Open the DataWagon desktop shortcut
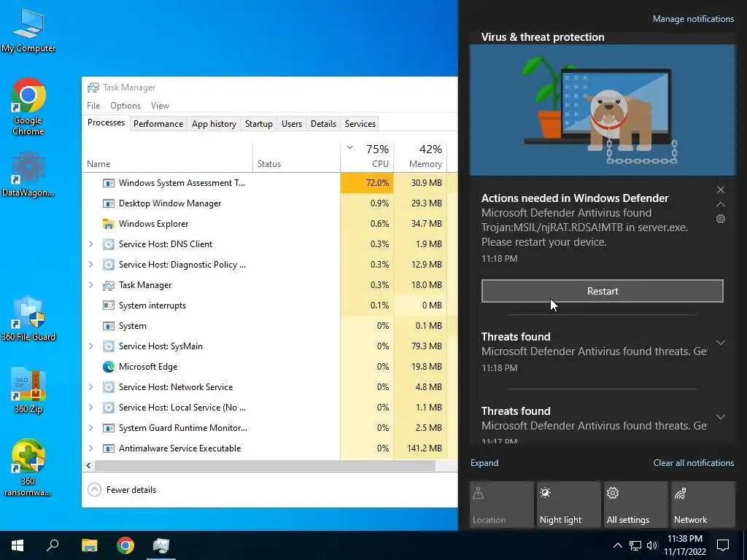 pyautogui.click(x=28, y=174)
